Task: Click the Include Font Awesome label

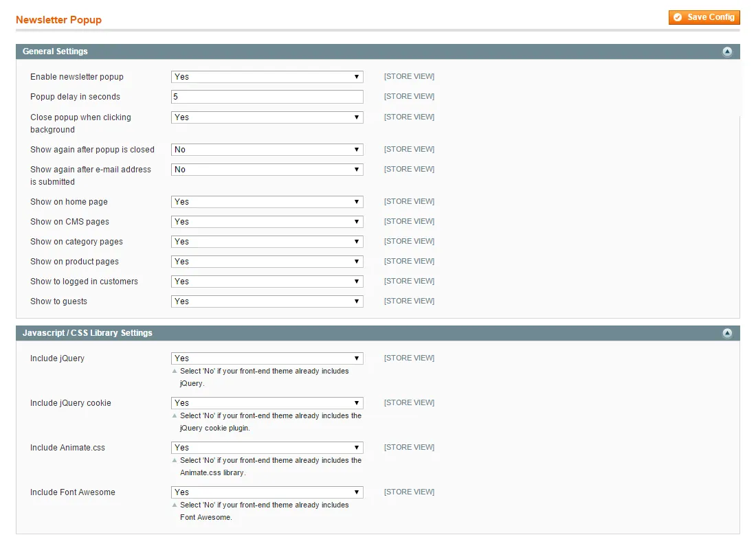Action: [73, 492]
